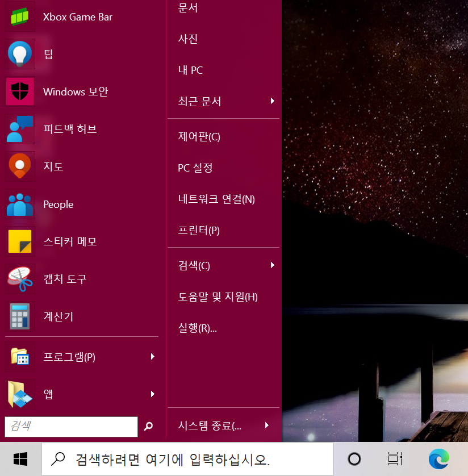Open the 팁 (Tips) app icon
This screenshot has width=468, height=476.
pos(20,54)
